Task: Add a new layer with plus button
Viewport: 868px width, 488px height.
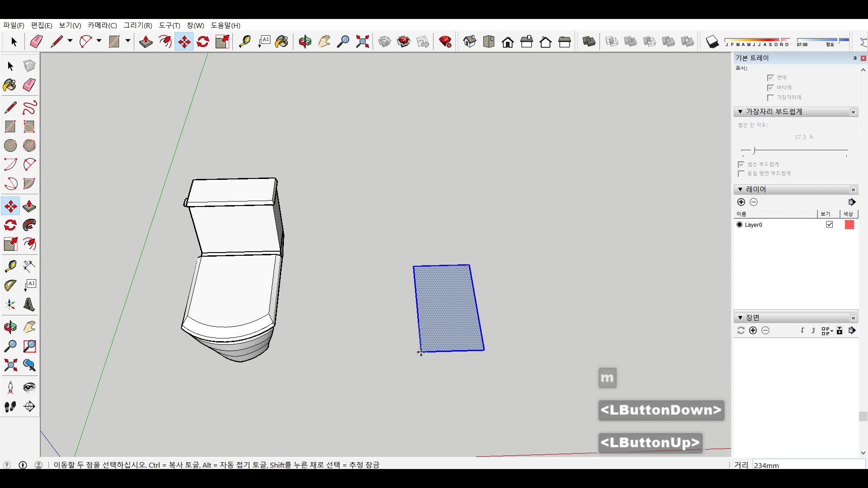Action: pyautogui.click(x=741, y=202)
